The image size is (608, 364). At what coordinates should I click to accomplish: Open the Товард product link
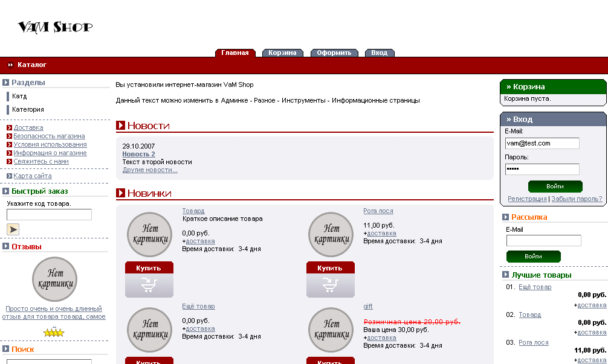coord(193,211)
